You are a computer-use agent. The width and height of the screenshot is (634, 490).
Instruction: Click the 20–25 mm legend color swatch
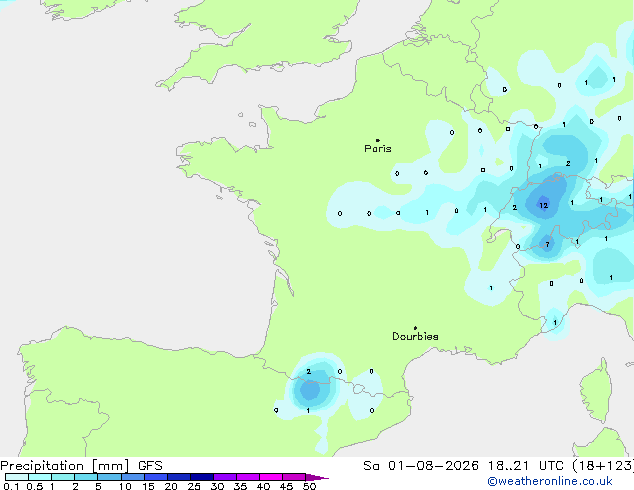[179, 477]
